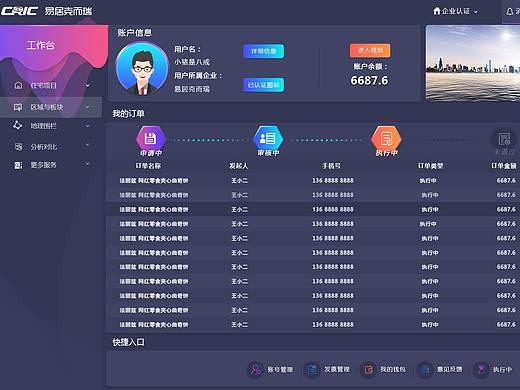Image resolution: width=520 pixels, height=390 pixels.
Task: Select 地理围栏 in the sidebar
Action: point(44,126)
